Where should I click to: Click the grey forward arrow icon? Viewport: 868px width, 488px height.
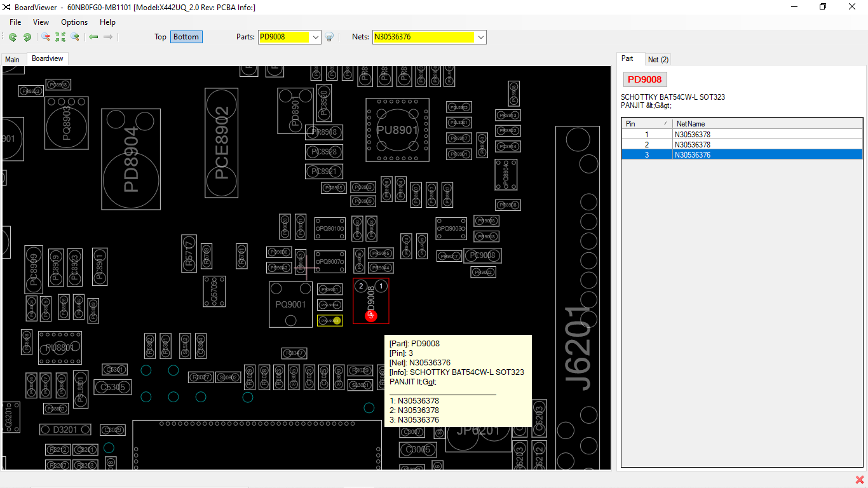pyautogui.click(x=108, y=37)
